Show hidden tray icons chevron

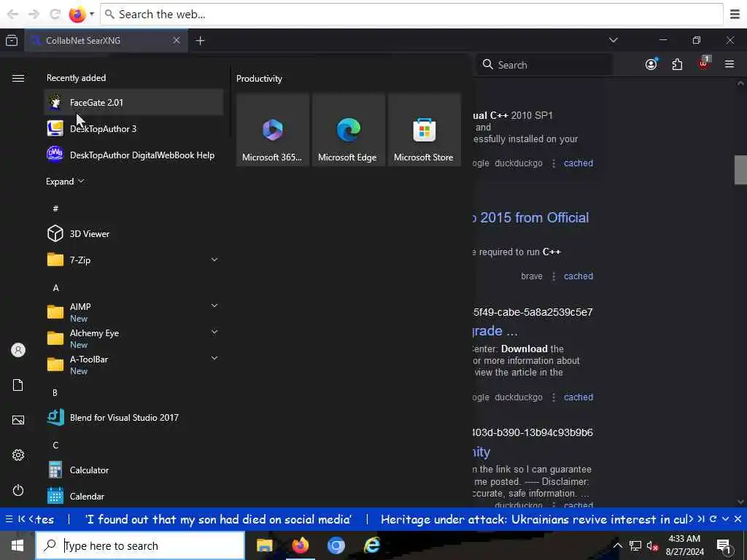pos(617,545)
